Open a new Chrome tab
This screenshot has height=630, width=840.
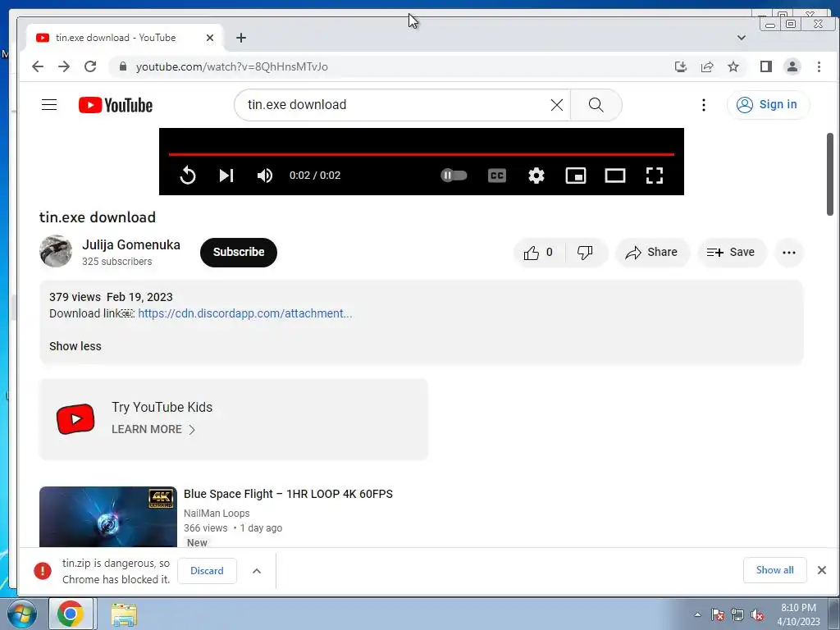click(241, 38)
